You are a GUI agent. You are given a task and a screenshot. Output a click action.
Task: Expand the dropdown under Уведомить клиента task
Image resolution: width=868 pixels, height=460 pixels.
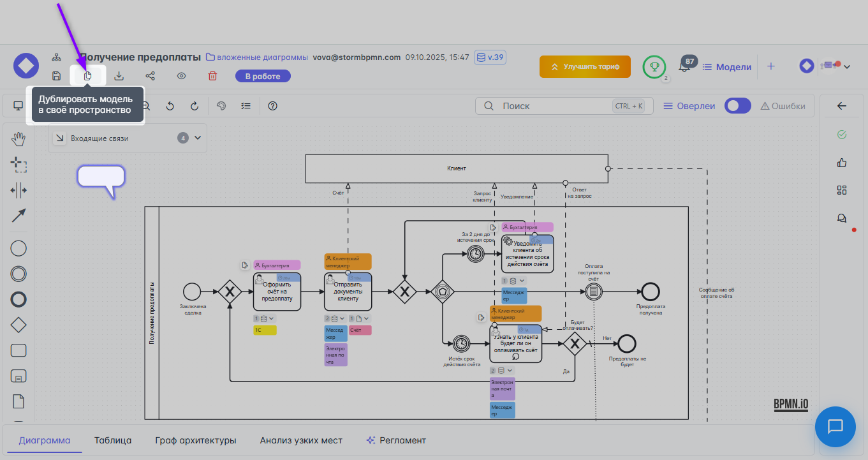(x=522, y=281)
